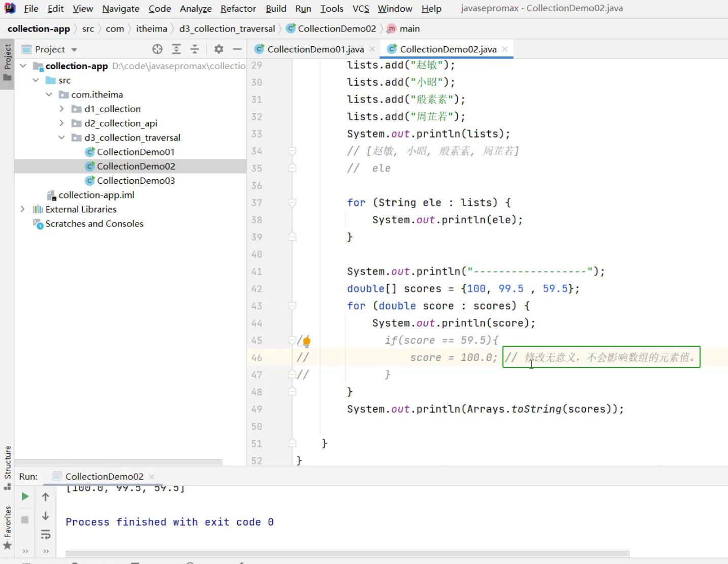Click the main method breadcrumb
The image size is (728, 564).
403,28
